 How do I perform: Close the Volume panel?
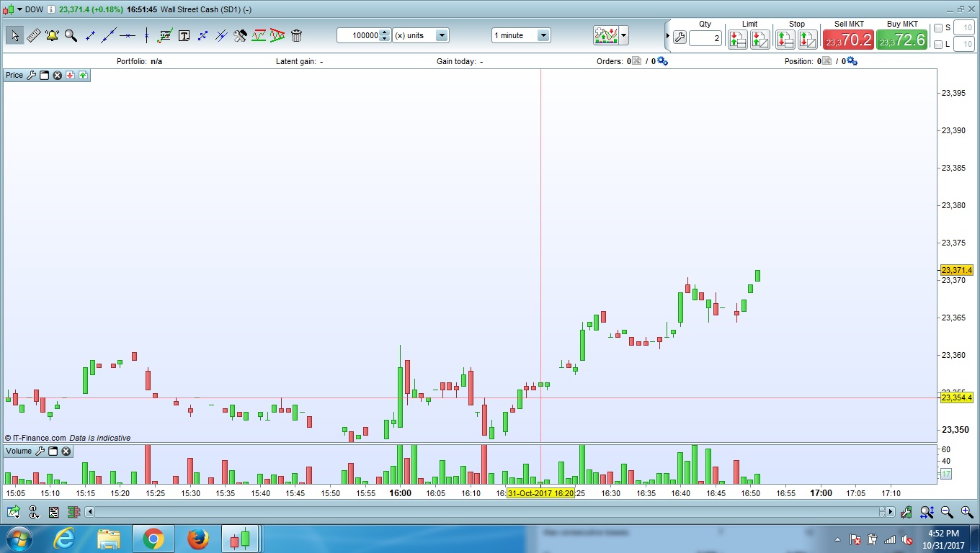coord(66,451)
